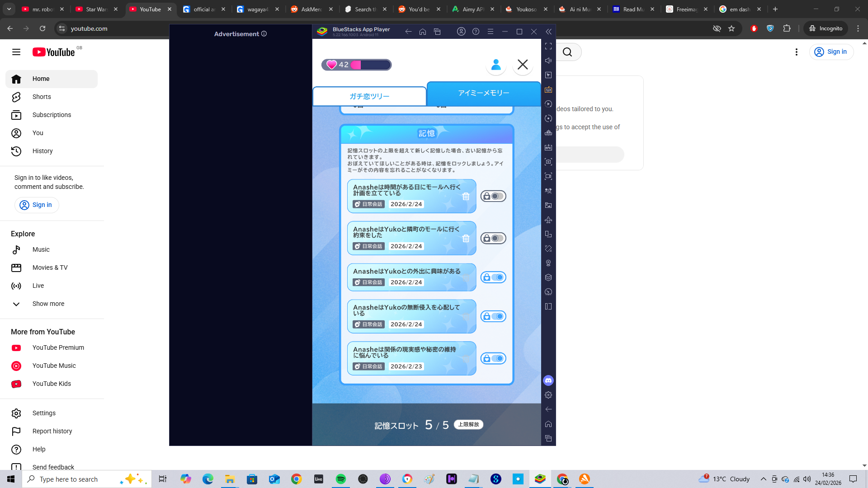Click Sign in button in YouTube header

(831, 52)
